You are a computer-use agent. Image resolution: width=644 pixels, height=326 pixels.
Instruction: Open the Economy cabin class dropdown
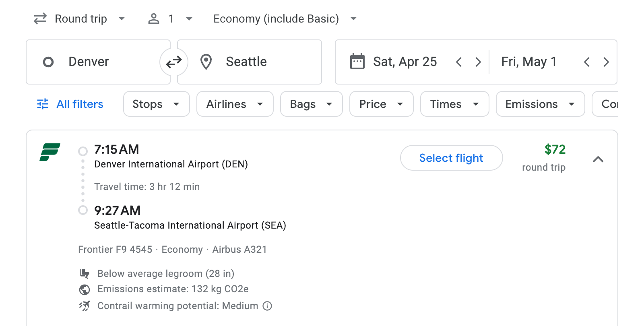(x=284, y=19)
